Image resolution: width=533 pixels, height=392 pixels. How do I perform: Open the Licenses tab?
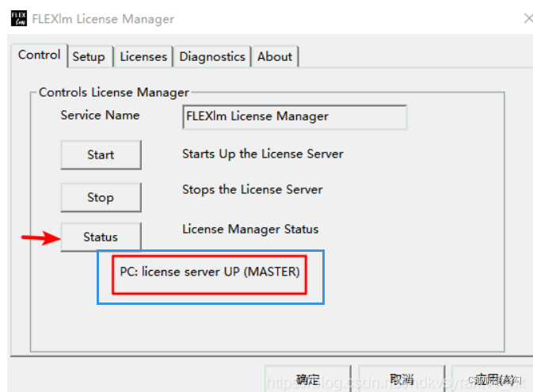click(x=143, y=56)
